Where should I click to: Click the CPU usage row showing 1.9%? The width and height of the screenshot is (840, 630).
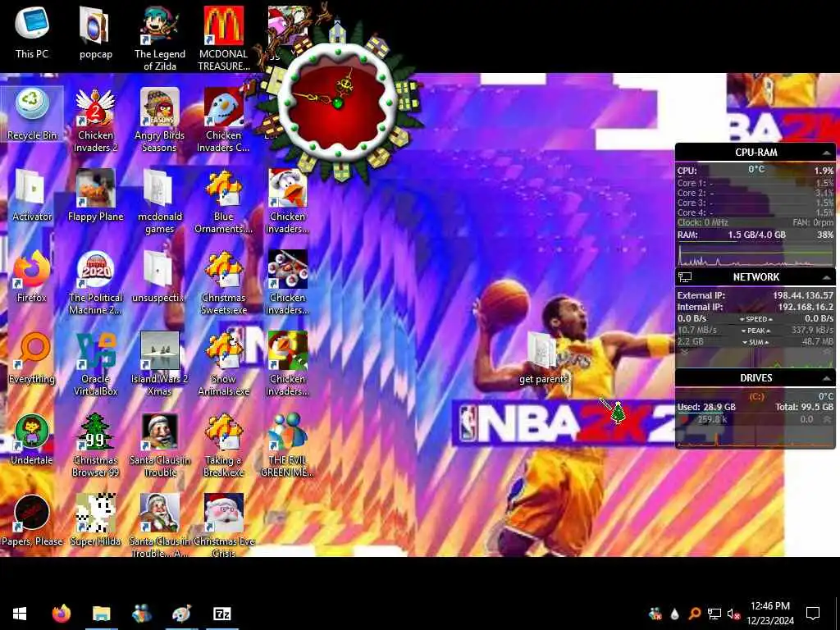[756, 171]
